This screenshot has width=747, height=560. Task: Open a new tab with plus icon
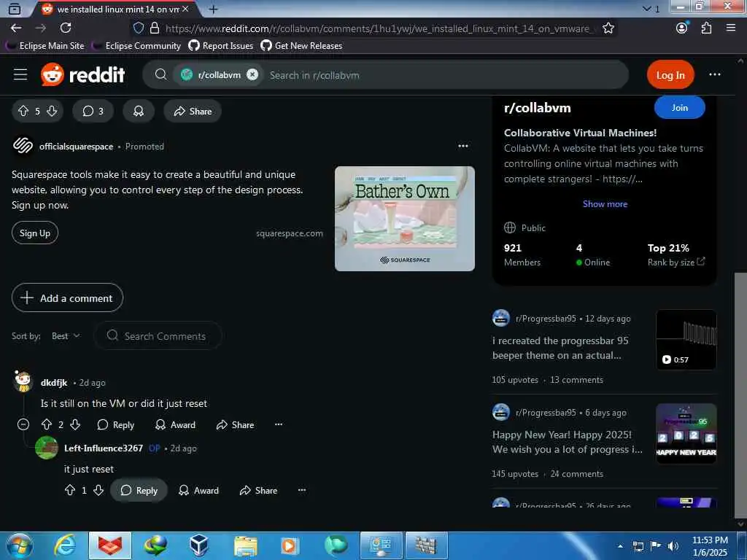point(214,9)
